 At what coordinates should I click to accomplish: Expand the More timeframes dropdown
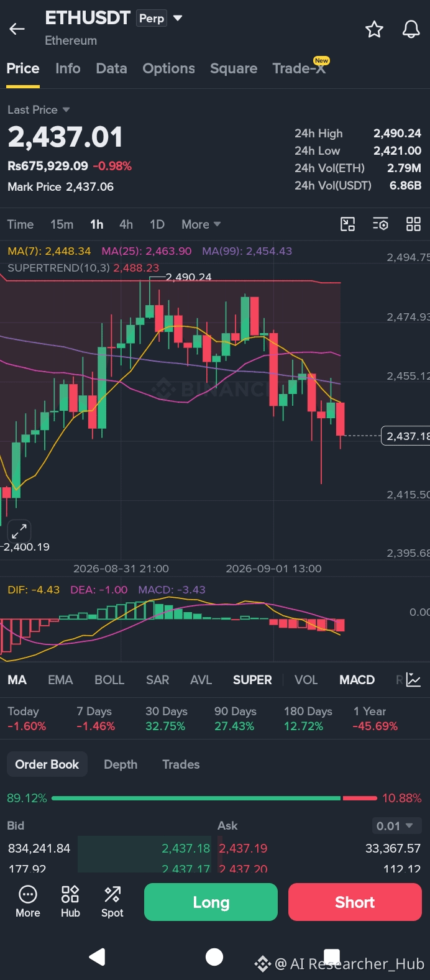pyautogui.click(x=201, y=224)
